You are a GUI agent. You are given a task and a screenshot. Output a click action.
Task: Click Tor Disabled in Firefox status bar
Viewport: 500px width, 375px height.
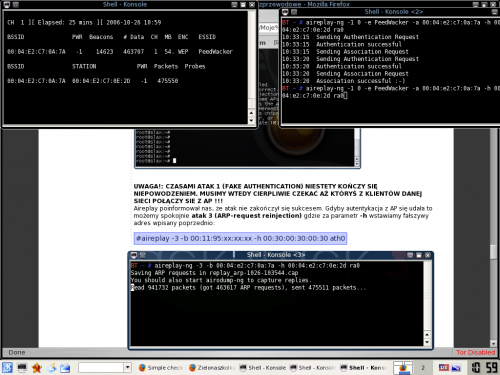click(475, 352)
